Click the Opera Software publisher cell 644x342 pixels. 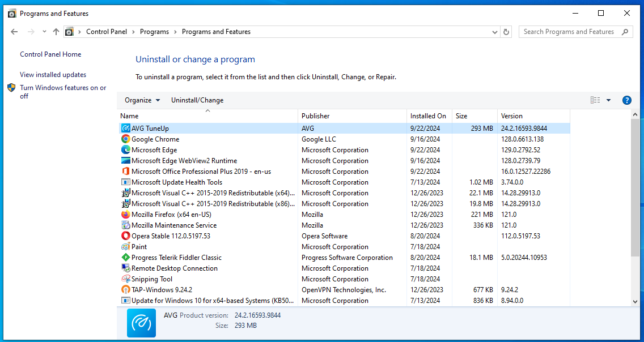click(324, 236)
